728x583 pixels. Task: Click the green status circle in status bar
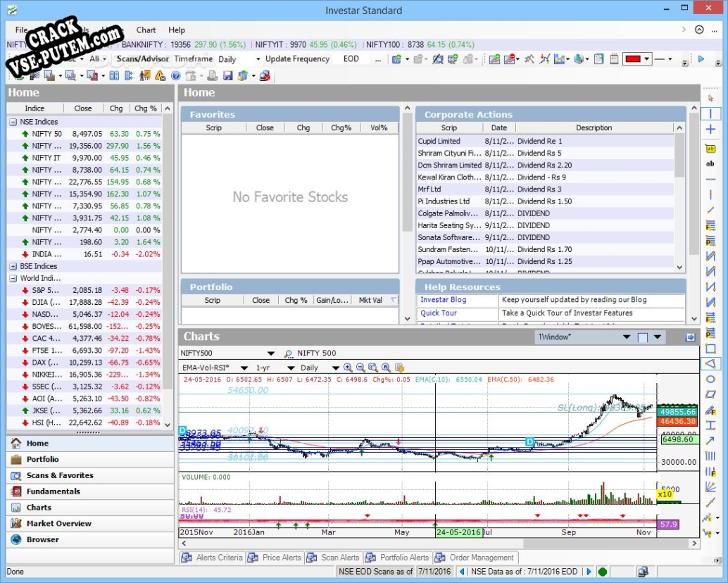(603, 572)
